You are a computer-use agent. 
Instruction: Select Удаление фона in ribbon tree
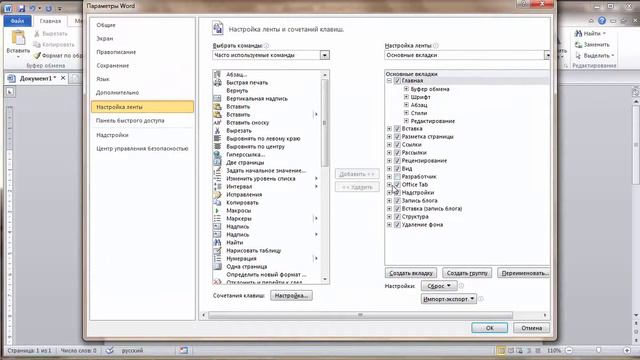click(x=422, y=224)
